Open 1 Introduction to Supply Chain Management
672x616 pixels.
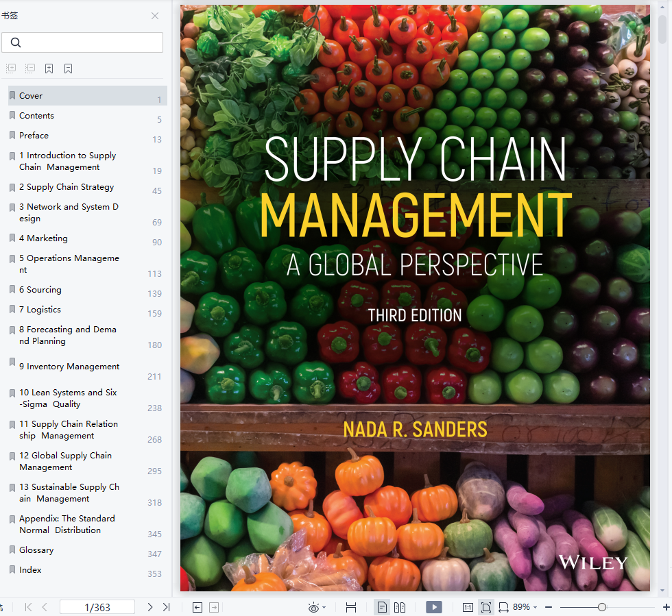coord(88,161)
